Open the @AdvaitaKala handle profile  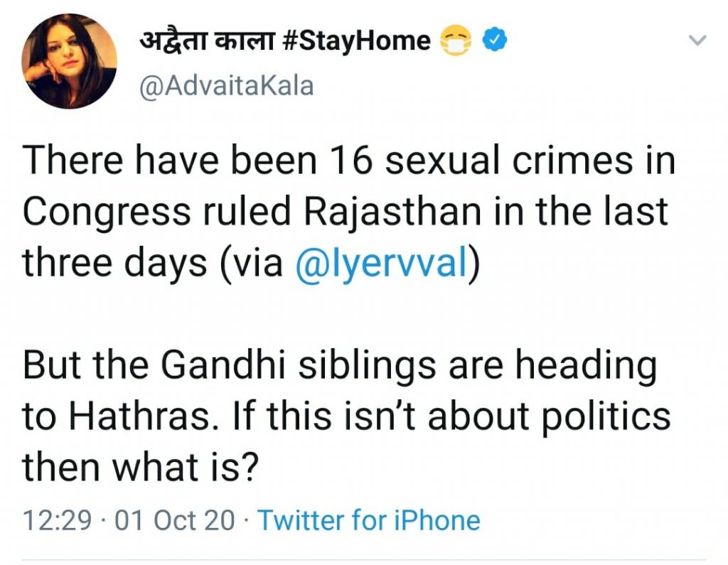227,87
